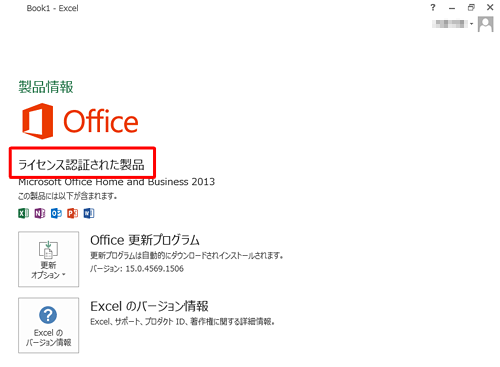
Task: Click the Outlook app icon
Action: [x=56, y=213]
